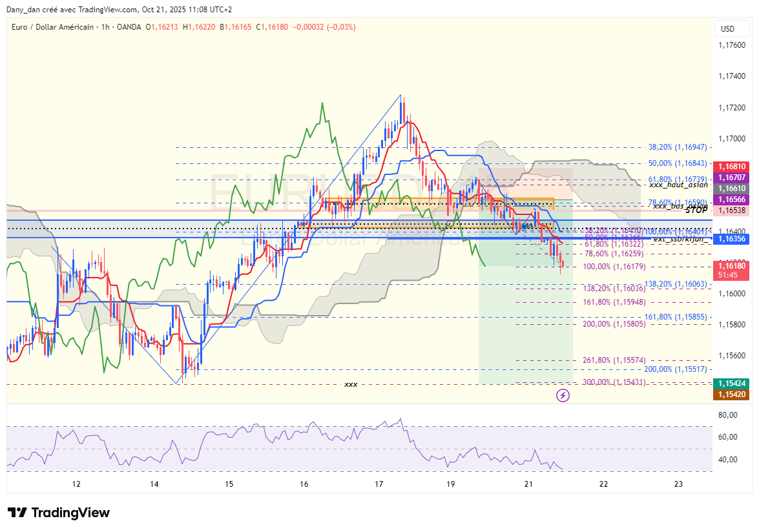
Task: Click the 1,17400 price axis label
Action: tap(732, 76)
